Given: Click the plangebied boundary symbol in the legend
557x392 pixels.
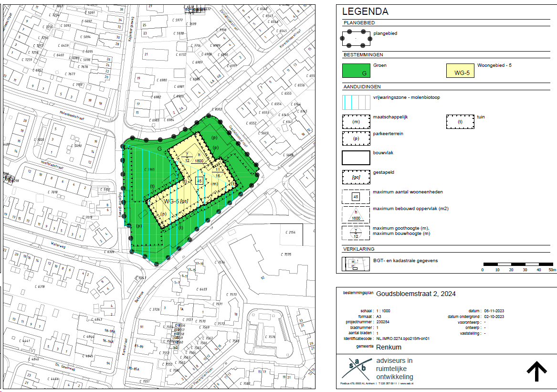Looking at the screenshot, I should pos(356,38).
